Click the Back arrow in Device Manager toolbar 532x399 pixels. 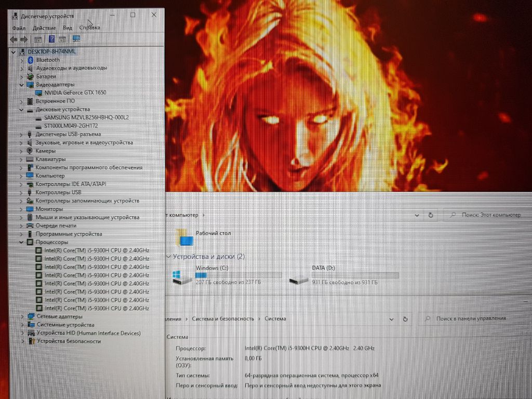13,39
